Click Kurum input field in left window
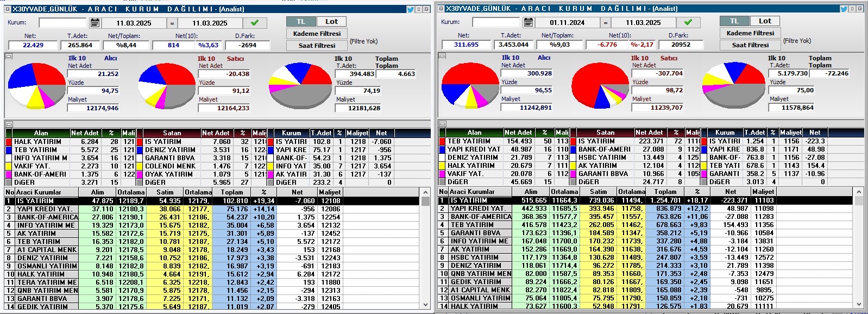The width and height of the screenshot is (868, 314). pyautogui.click(x=62, y=23)
